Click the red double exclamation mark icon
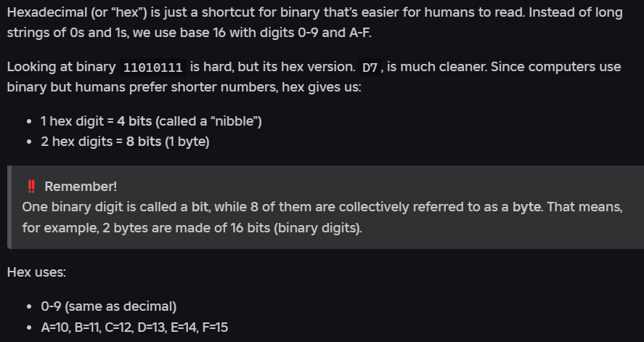Image resolution: width=644 pixels, height=342 pixels. click(x=31, y=187)
